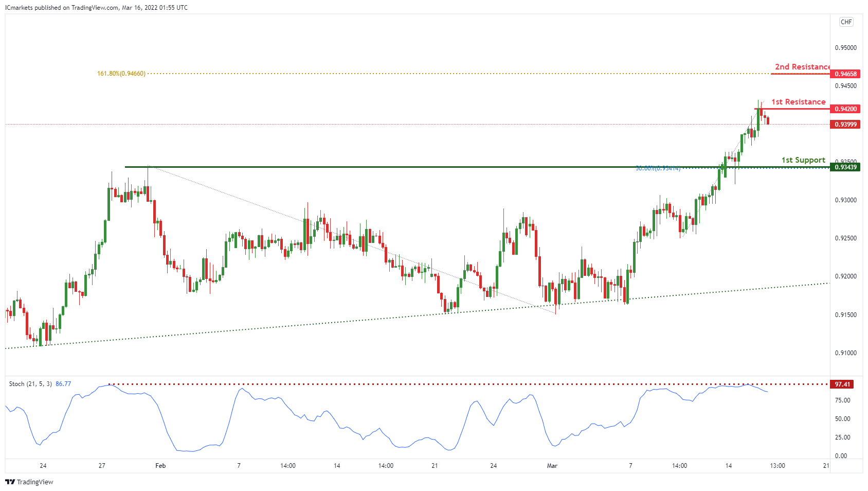Click the 0.93999 current price tag
Screen dimensions: 868x491
845,125
